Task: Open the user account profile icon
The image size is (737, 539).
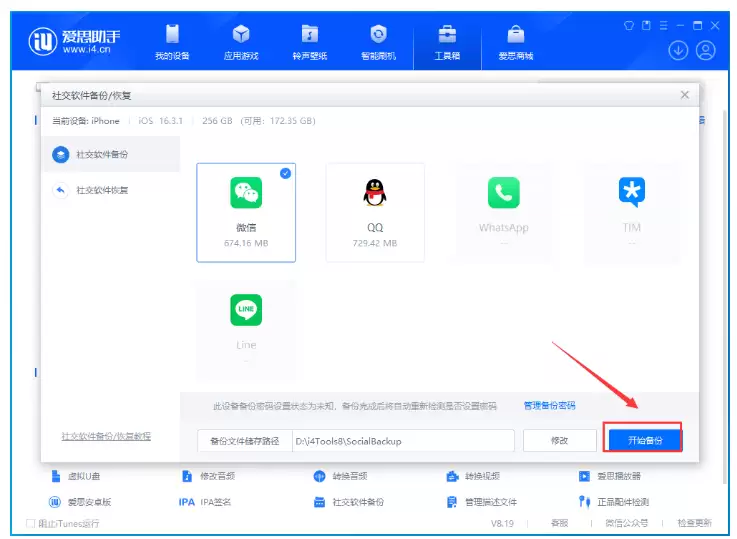Action: pyautogui.click(x=705, y=50)
